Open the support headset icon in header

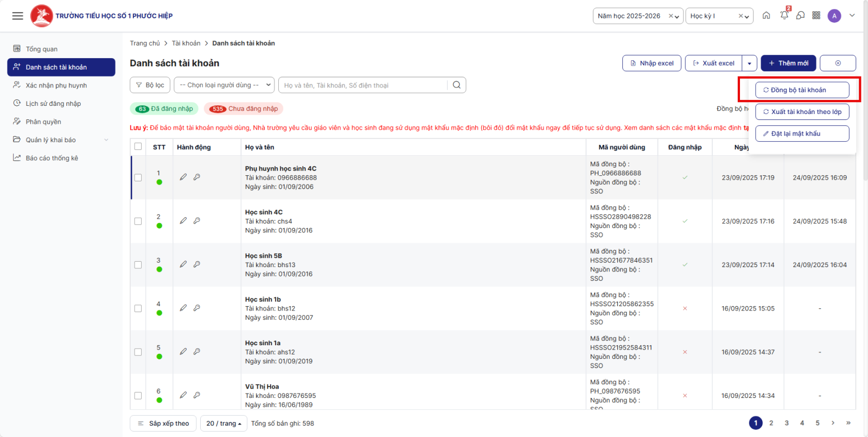coord(800,16)
